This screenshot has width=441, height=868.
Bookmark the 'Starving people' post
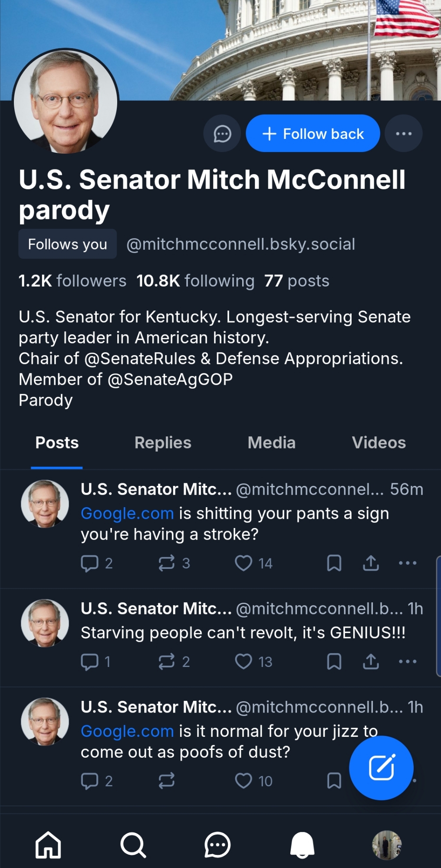pyautogui.click(x=334, y=662)
